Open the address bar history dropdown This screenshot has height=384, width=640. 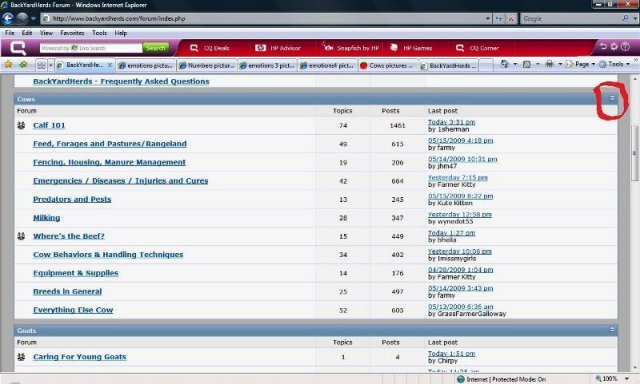tap(488, 19)
